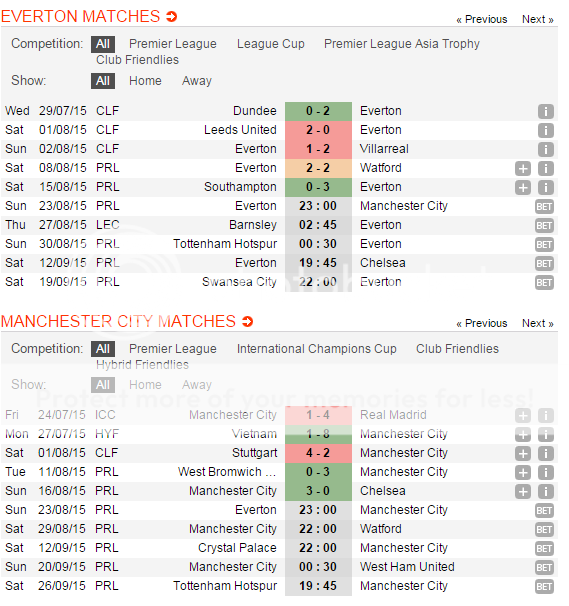Filter Manchester City by International Champions Cup
Viewport: 569px width, 606px height.
pyautogui.click(x=317, y=349)
